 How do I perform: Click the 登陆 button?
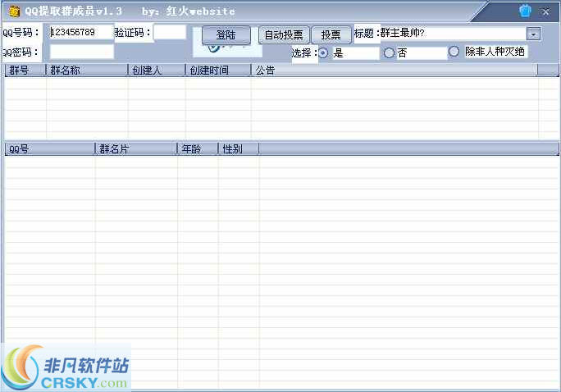(226, 35)
